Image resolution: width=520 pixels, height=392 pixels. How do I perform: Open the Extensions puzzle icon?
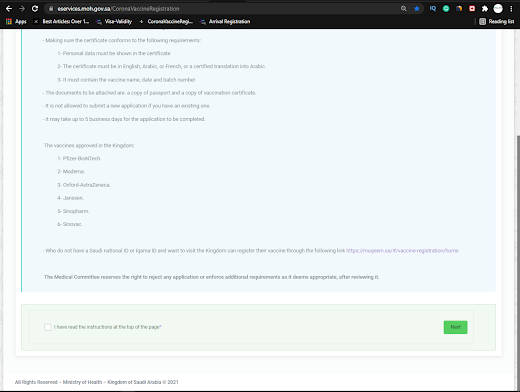pyautogui.click(x=485, y=9)
